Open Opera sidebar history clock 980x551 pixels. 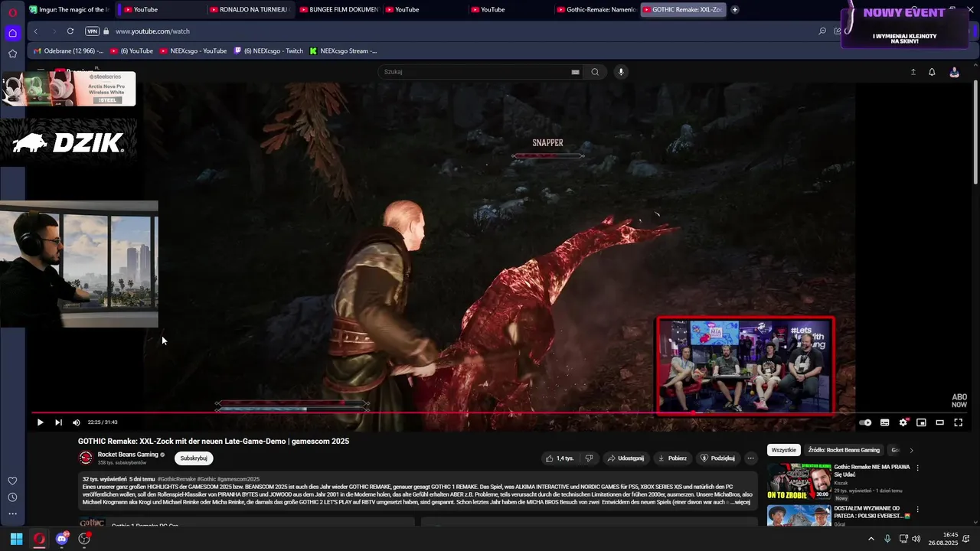[12, 497]
